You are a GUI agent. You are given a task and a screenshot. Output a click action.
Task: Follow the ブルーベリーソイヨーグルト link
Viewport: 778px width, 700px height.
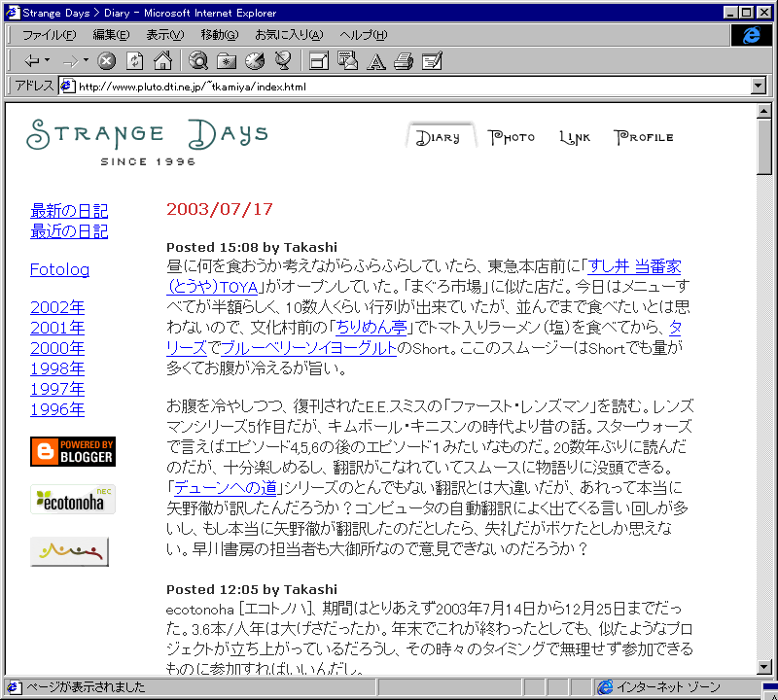(308, 348)
